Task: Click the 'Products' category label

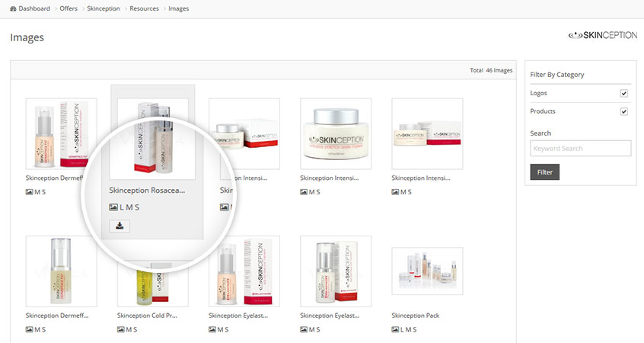Action: pos(543,111)
